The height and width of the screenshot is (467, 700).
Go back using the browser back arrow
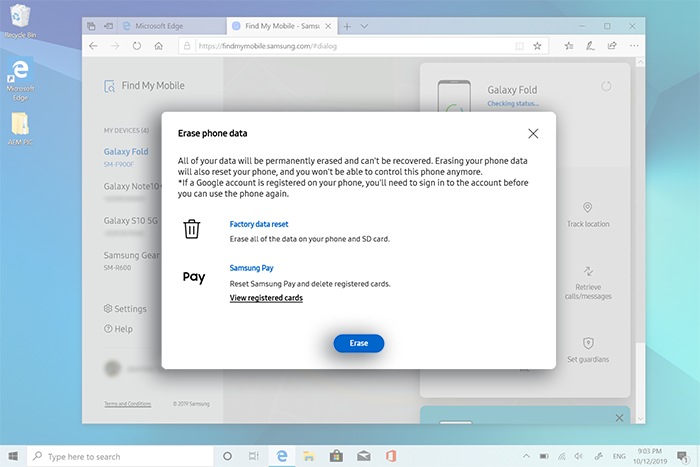(93, 46)
